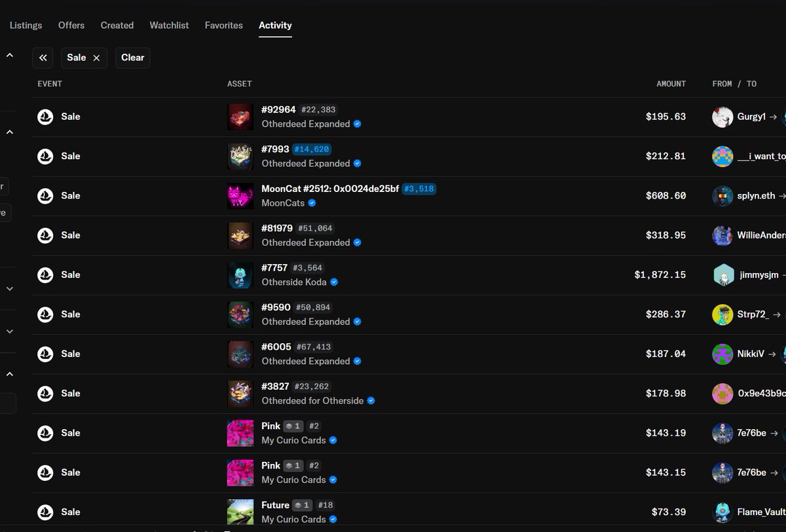Screen dimensions: 786x532
Task: Click the rarity rank #22,383 badge
Action: tap(318, 110)
